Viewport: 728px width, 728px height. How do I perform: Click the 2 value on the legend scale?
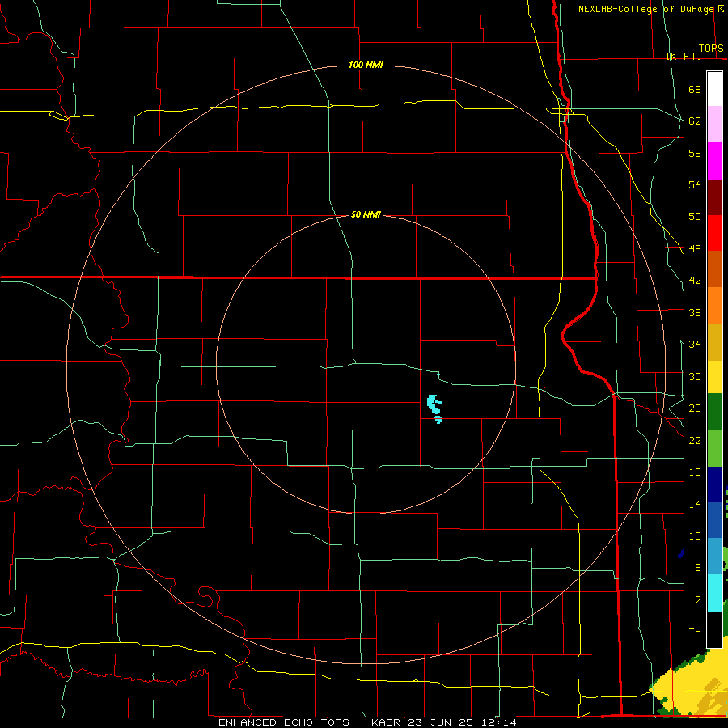(697, 599)
